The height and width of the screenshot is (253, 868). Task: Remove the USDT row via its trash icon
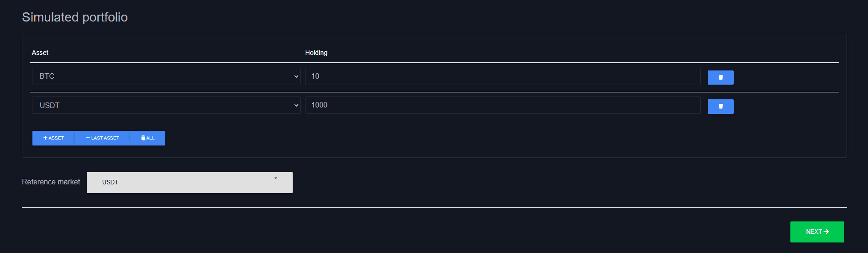click(721, 107)
